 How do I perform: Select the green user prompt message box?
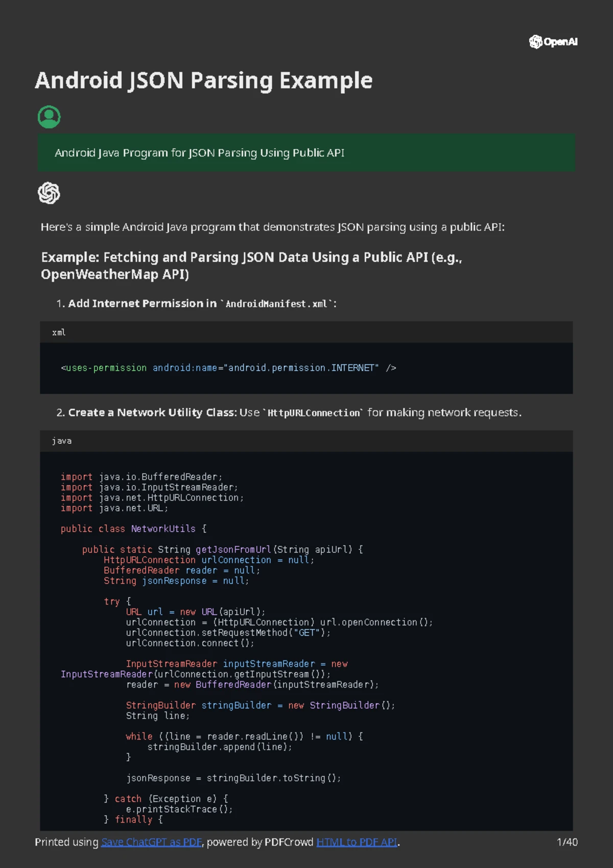tap(306, 153)
